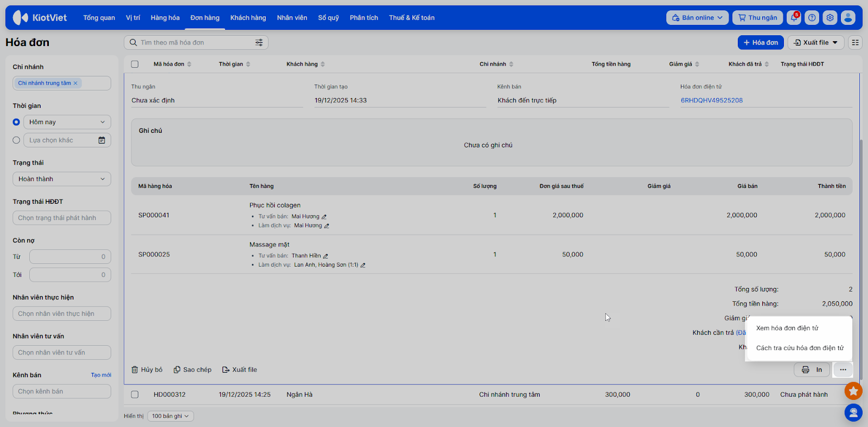Open the Trạng thái Hoàn thành dropdown
The width and height of the screenshot is (868, 427).
tap(62, 179)
